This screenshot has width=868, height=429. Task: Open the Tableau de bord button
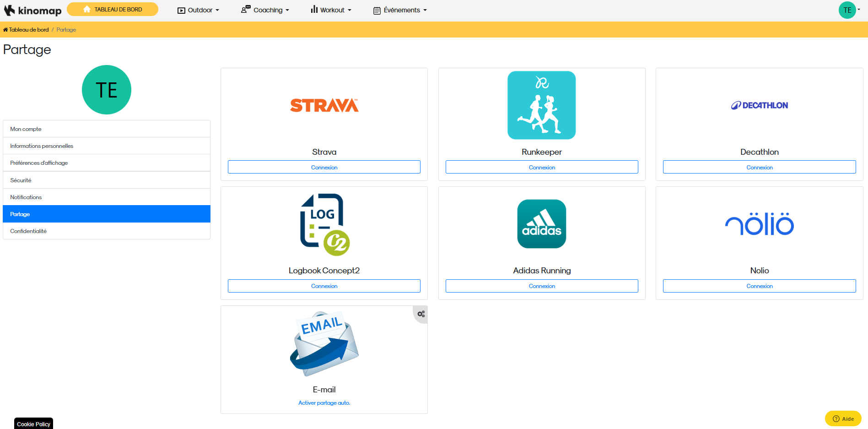113,9
